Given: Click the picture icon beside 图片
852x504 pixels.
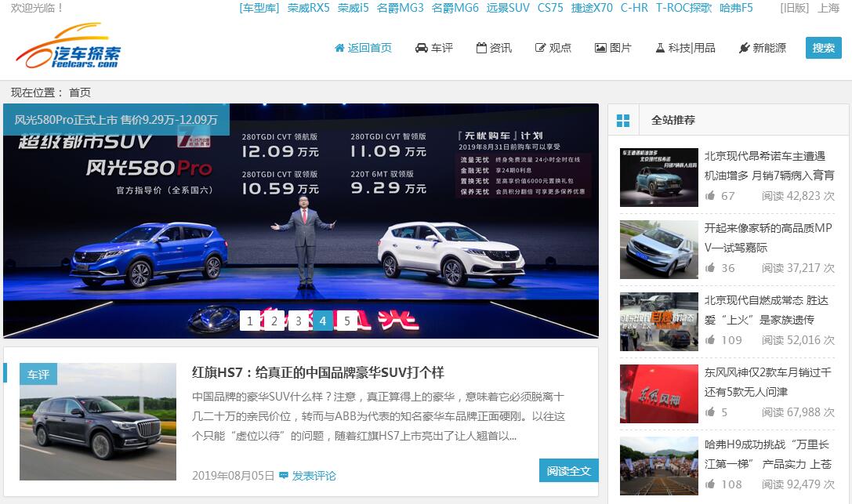Looking at the screenshot, I should pos(600,48).
